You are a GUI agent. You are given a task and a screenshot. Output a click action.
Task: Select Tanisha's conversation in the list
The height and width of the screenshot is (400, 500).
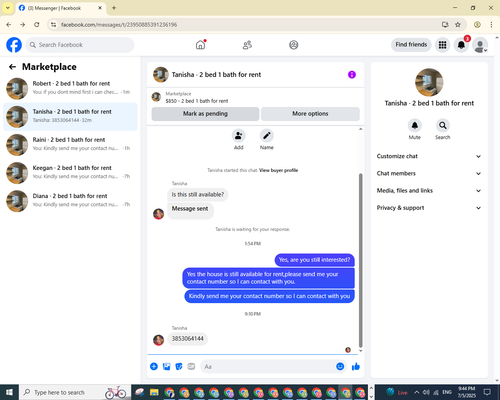[x=70, y=117]
